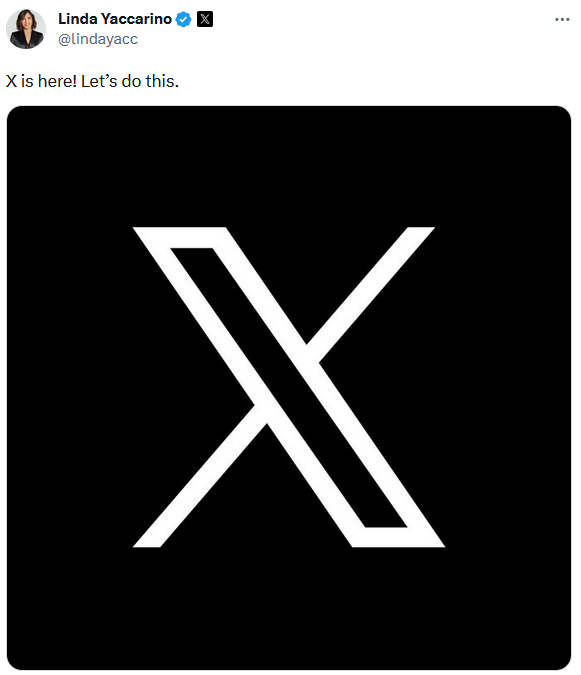Show affiliated account info via X badge
This screenshot has height=675, width=581.
click(x=205, y=19)
